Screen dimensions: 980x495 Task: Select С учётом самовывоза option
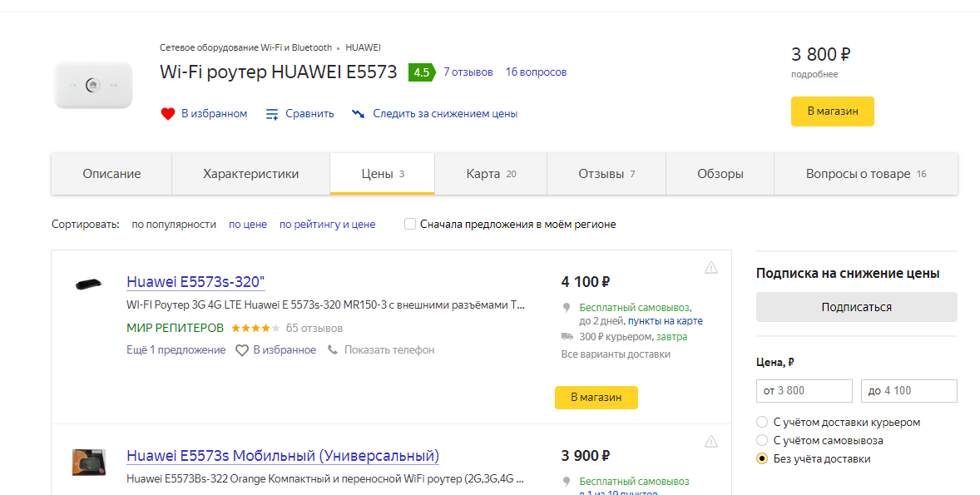tap(762, 440)
